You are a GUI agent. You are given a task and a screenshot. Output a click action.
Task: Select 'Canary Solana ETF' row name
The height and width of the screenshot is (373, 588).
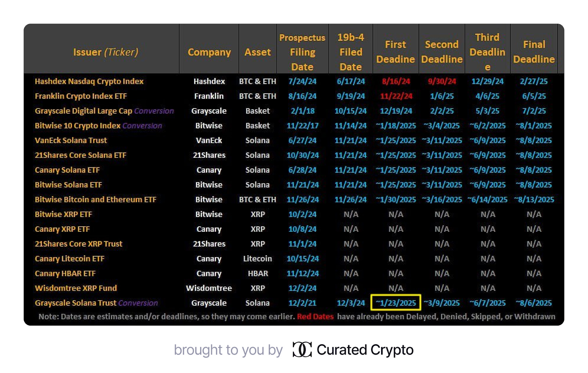(67, 170)
